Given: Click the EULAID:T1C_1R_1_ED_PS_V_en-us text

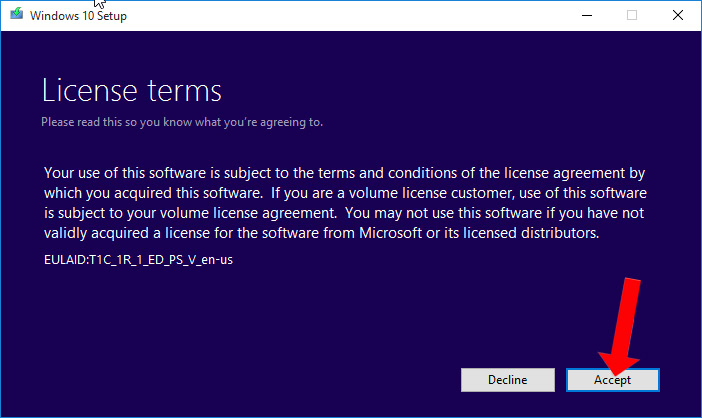Looking at the screenshot, I should click(138, 260).
